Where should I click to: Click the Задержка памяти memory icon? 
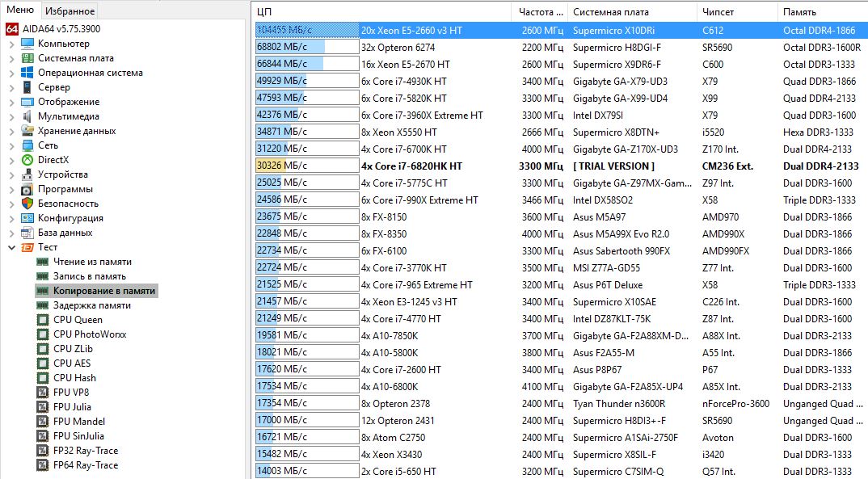tap(43, 305)
